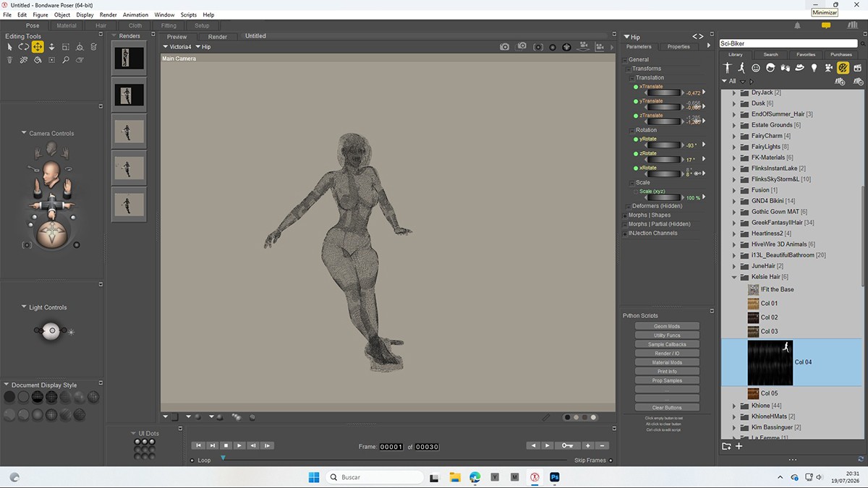Viewport: 868px width, 488px height.
Task: Toggle the Skip Frames option
Action: point(610,460)
